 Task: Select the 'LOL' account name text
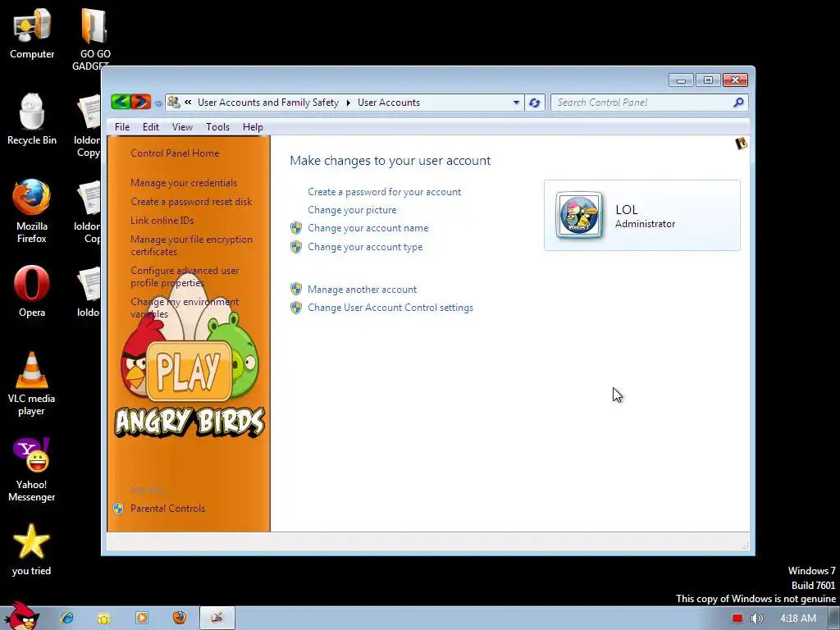point(626,209)
